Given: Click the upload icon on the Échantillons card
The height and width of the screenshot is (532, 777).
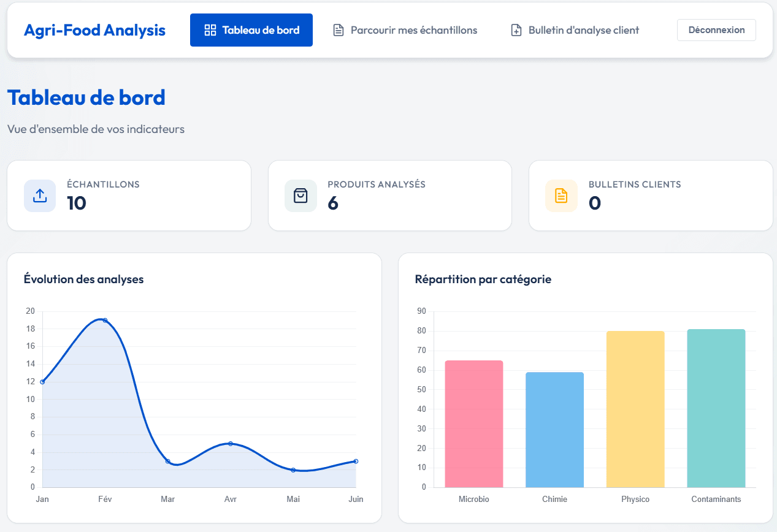Looking at the screenshot, I should [39, 196].
